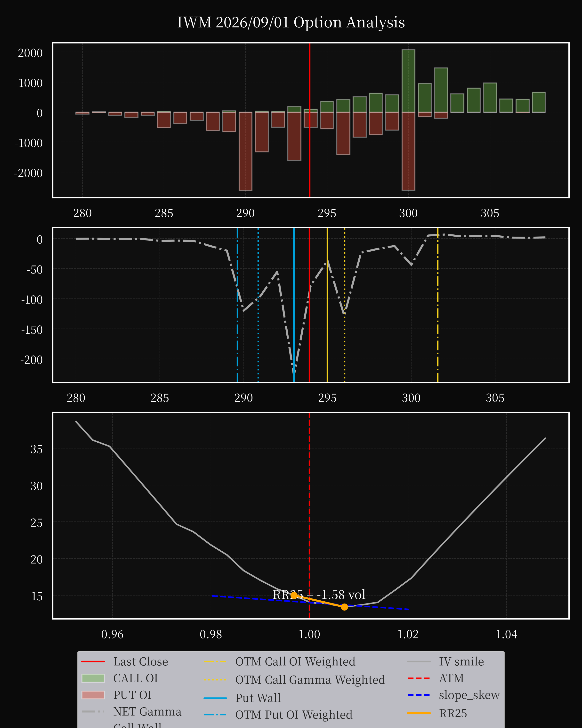582x728 pixels.
Task: Click the '1.02' x-axis label
Action: coord(408,635)
